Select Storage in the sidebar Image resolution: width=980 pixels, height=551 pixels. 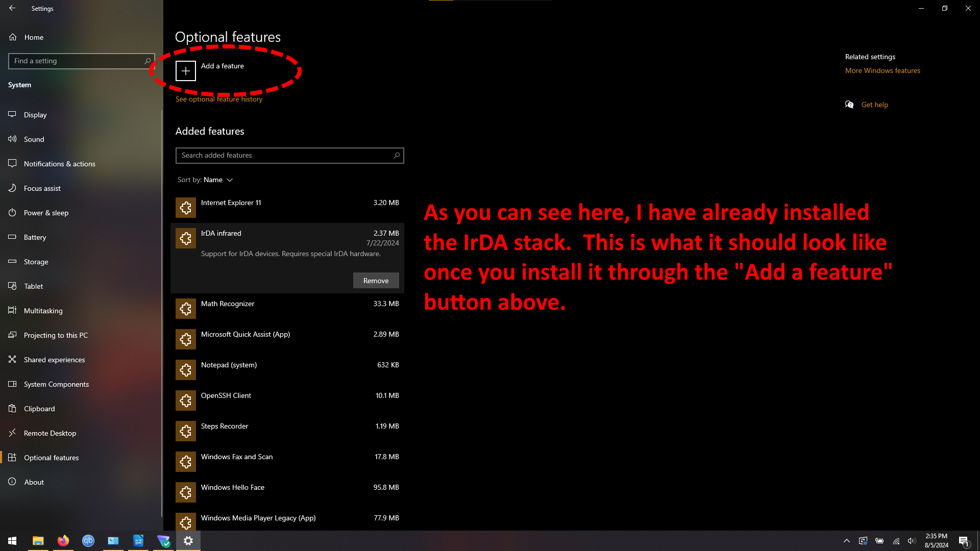coord(82,262)
